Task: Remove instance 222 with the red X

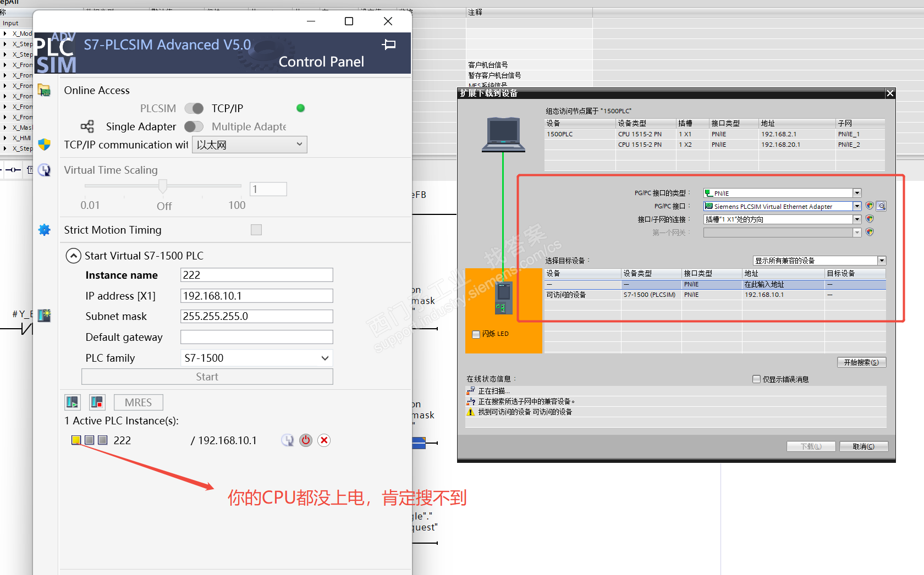Action: click(324, 440)
